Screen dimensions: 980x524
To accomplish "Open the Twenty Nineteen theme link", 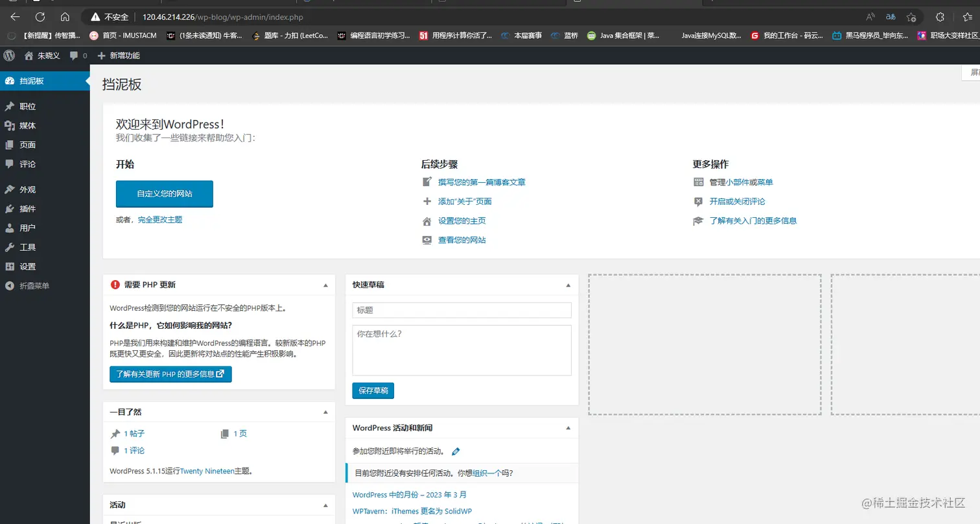I will [x=207, y=471].
